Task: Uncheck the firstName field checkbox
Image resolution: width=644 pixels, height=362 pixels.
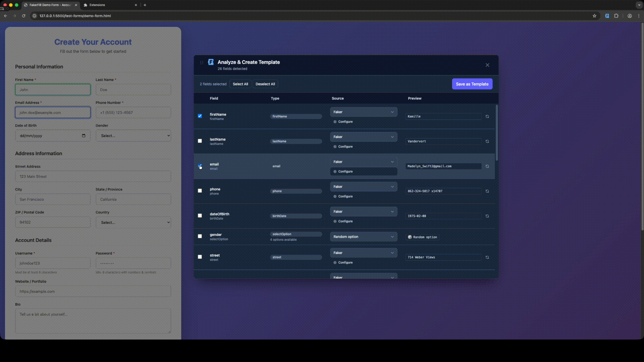Action: click(200, 116)
